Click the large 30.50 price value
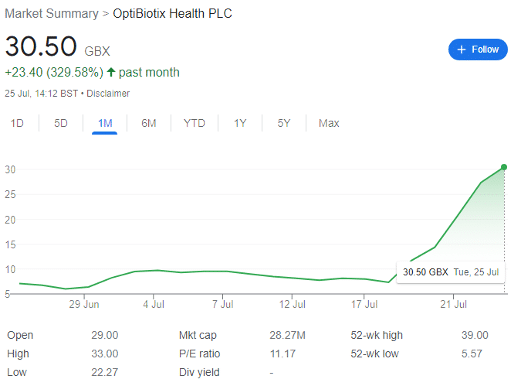Image resolution: width=522 pixels, height=386 pixels. pos(41,46)
